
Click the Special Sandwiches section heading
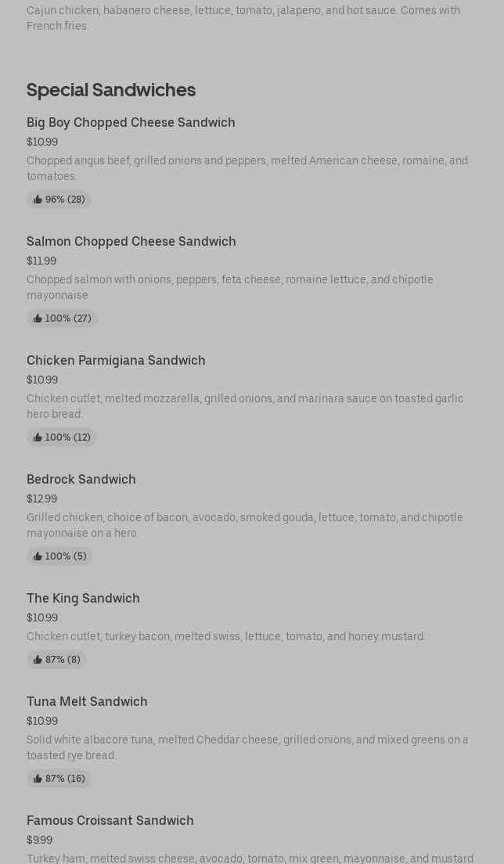(x=111, y=90)
